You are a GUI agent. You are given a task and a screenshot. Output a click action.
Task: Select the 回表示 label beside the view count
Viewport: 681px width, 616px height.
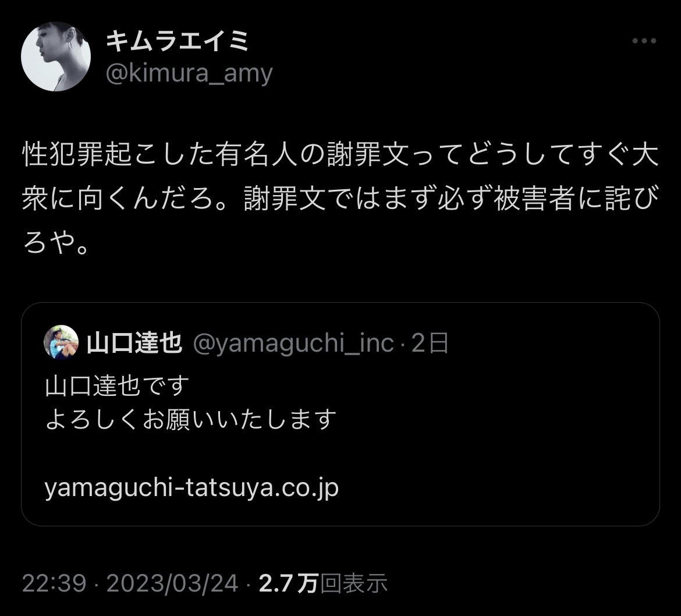click(354, 583)
